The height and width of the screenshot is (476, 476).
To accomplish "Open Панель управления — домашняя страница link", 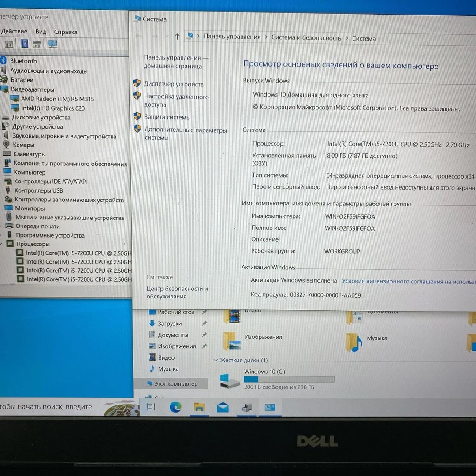I will (176, 62).
